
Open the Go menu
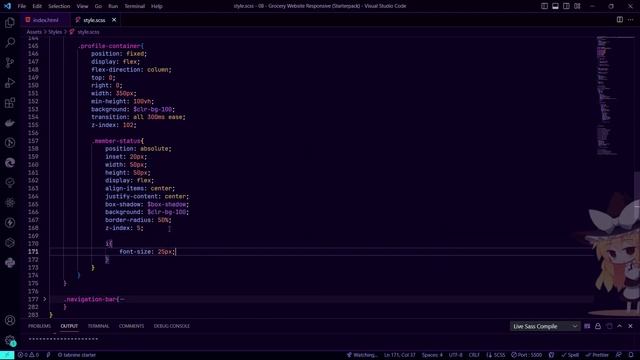tap(98, 6)
